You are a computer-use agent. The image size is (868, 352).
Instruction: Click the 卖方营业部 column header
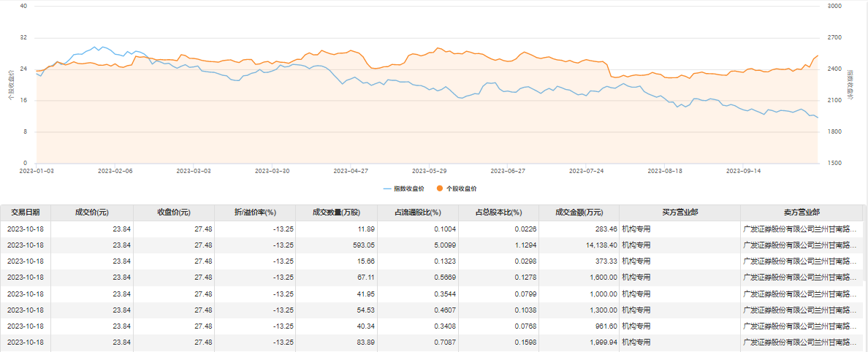(x=802, y=213)
